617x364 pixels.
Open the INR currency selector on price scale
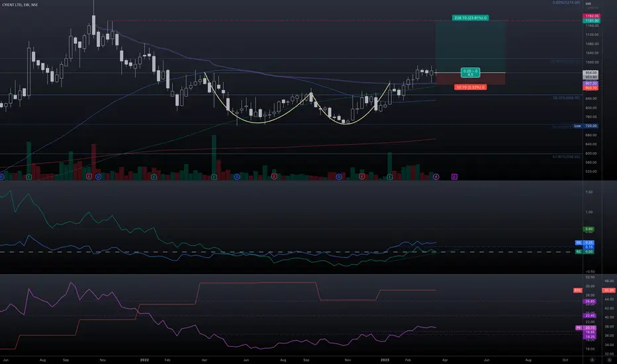[589, 3]
